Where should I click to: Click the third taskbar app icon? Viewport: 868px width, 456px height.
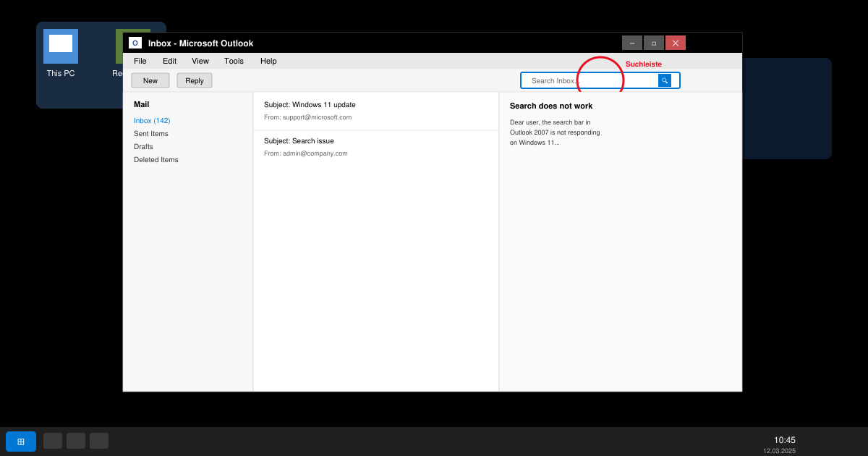pyautogui.click(x=99, y=441)
